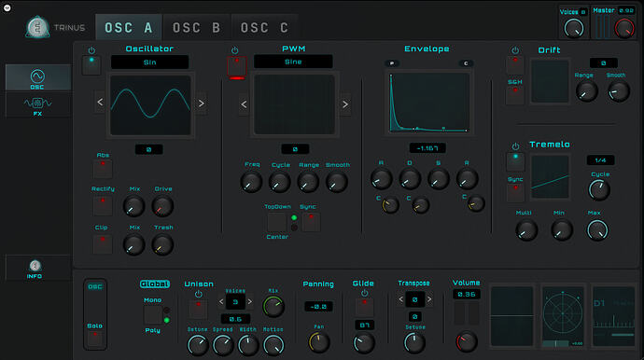Viewport: 644px width, 360px height.
Task: Toggle the Glide power icon
Action: pos(364,293)
